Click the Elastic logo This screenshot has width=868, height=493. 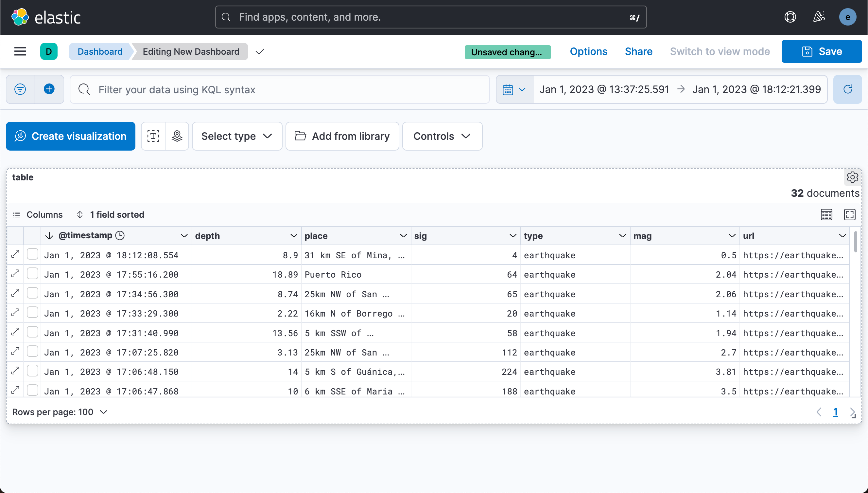pyautogui.click(x=46, y=17)
